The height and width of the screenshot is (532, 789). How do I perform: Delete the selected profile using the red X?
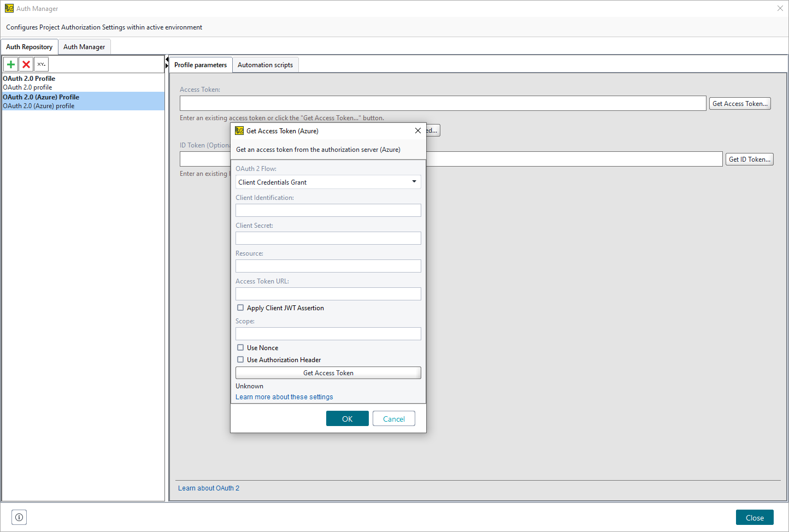(x=26, y=64)
